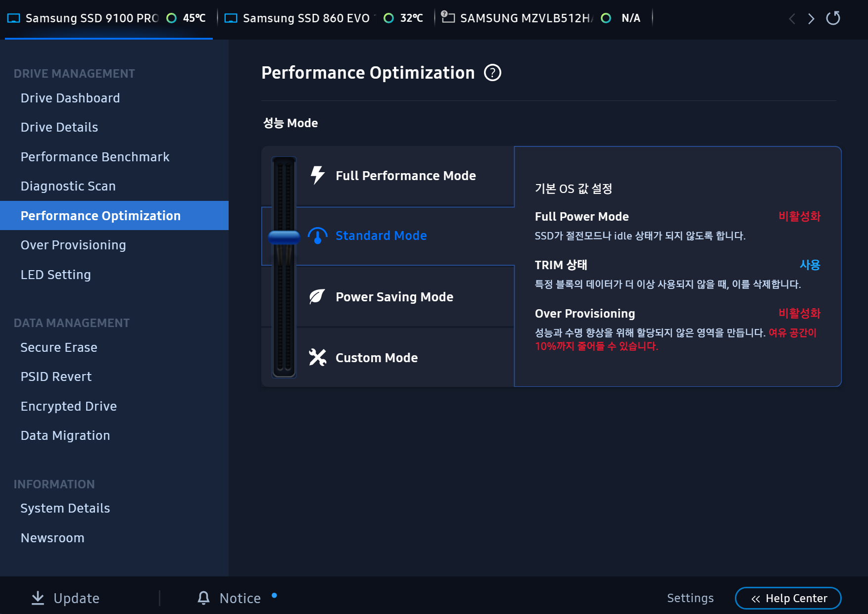The width and height of the screenshot is (868, 614).
Task: Click the wrench Custom Mode icon
Action: (x=317, y=357)
